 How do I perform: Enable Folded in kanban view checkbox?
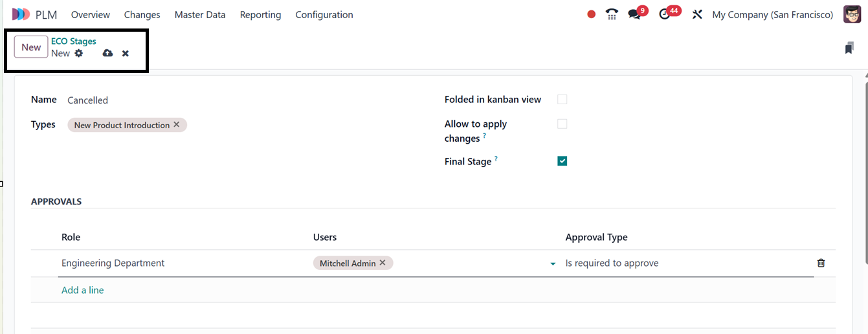coord(562,99)
